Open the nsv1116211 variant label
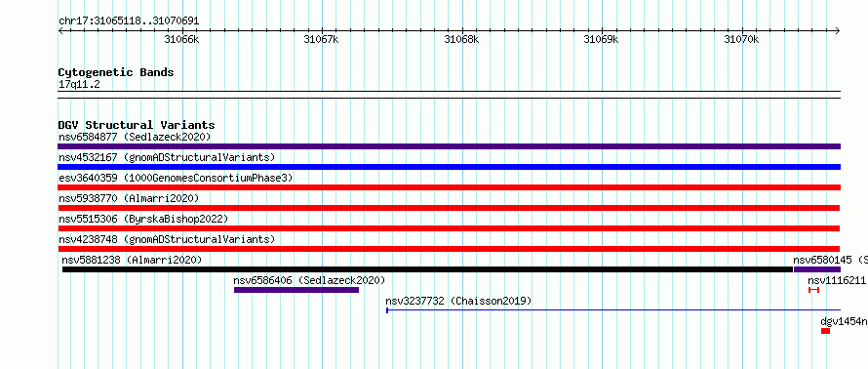868x369 pixels. pos(838,280)
